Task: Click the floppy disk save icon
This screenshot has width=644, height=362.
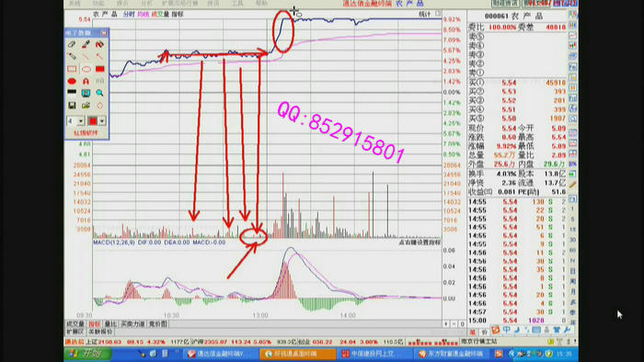Action: (72, 106)
